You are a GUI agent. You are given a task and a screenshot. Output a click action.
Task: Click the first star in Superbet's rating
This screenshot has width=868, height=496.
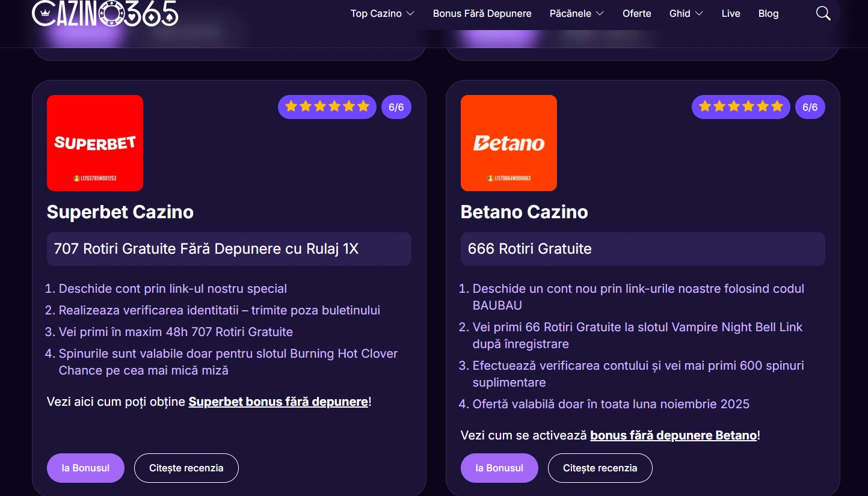tap(291, 106)
